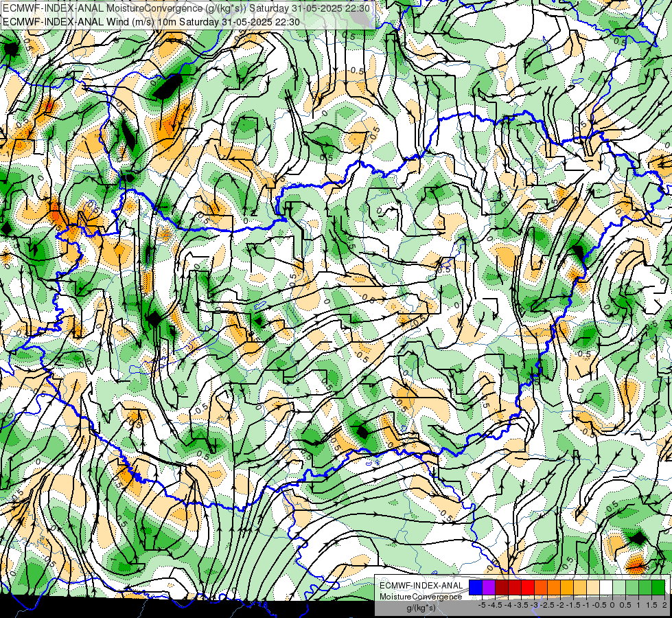Viewport: 672px width, 618px height.
Task: Click the '-4.5' tick label in the legend
Action: point(495,605)
